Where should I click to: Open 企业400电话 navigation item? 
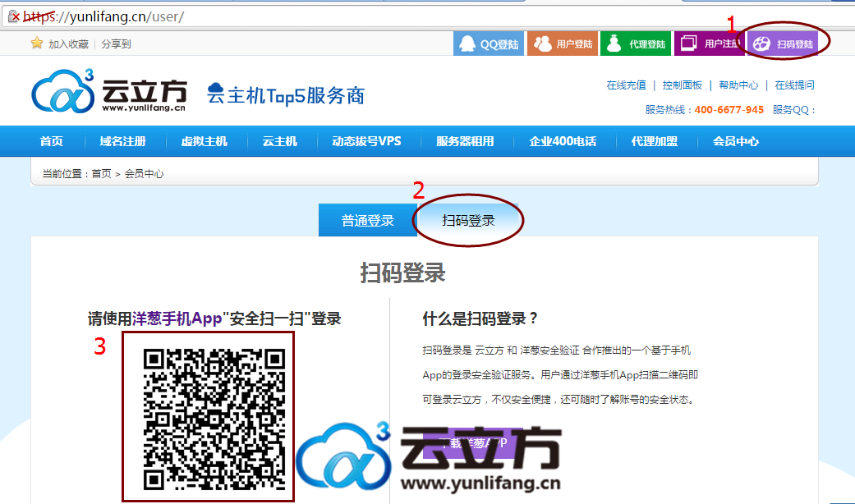(563, 141)
